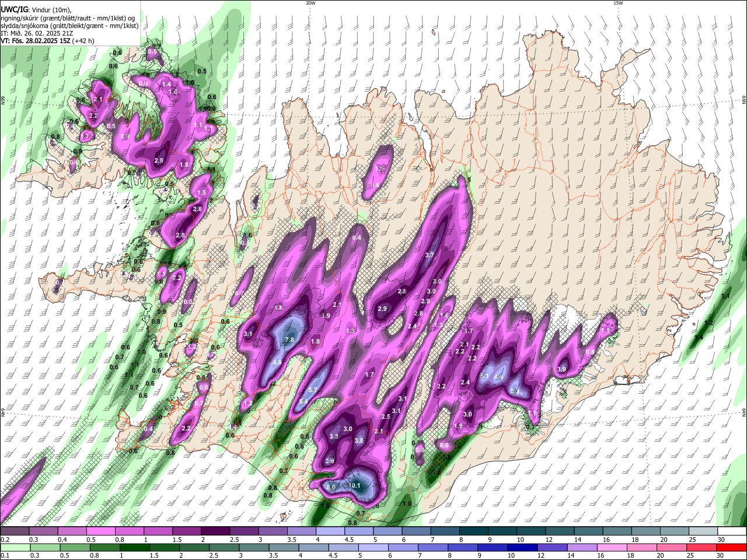Image resolution: width=747 pixels, height=560 pixels.
Task: Pick the royal blue 8 rain legend swatch
Action: pos(463,547)
